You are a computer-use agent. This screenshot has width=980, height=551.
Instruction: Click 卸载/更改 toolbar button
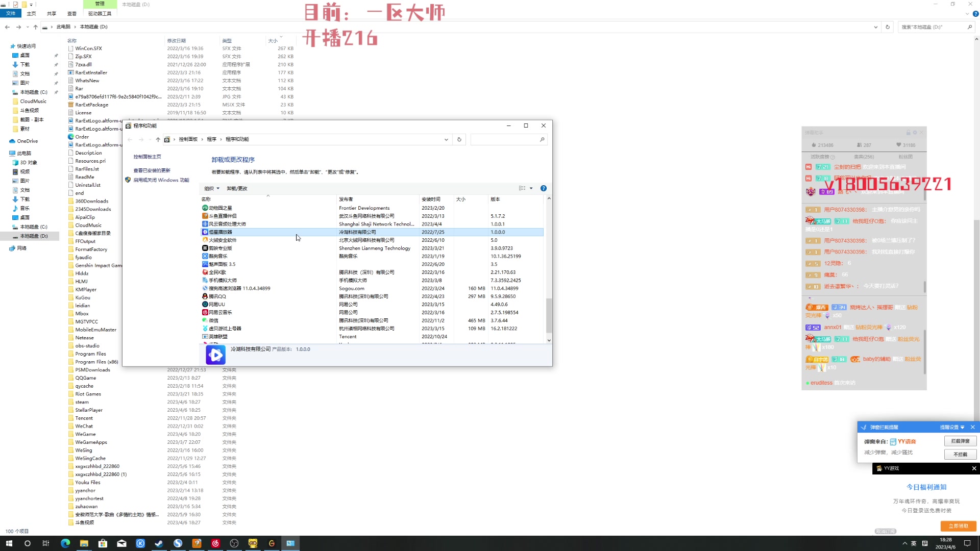[237, 188]
